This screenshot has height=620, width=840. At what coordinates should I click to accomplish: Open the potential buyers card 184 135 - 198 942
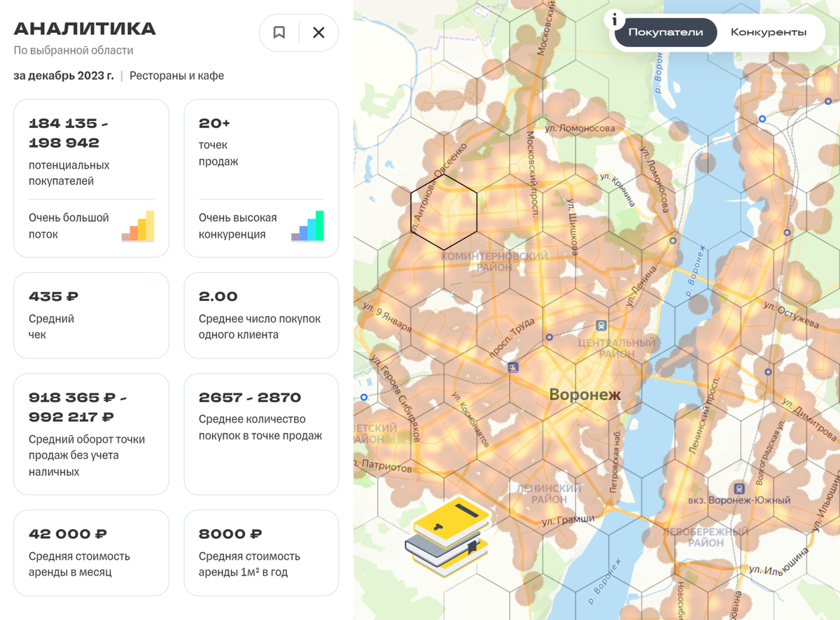click(x=91, y=178)
